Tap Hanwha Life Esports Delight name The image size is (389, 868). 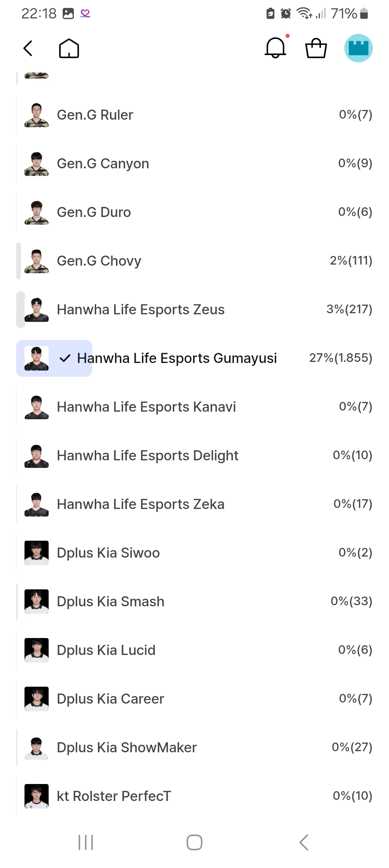pyautogui.click(x=148, y=456)
